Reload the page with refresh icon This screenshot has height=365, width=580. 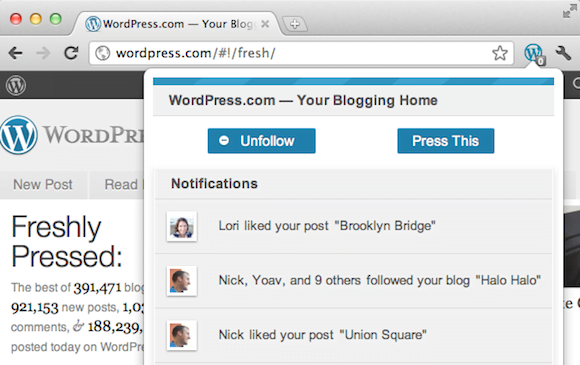(x=71, y=53)
